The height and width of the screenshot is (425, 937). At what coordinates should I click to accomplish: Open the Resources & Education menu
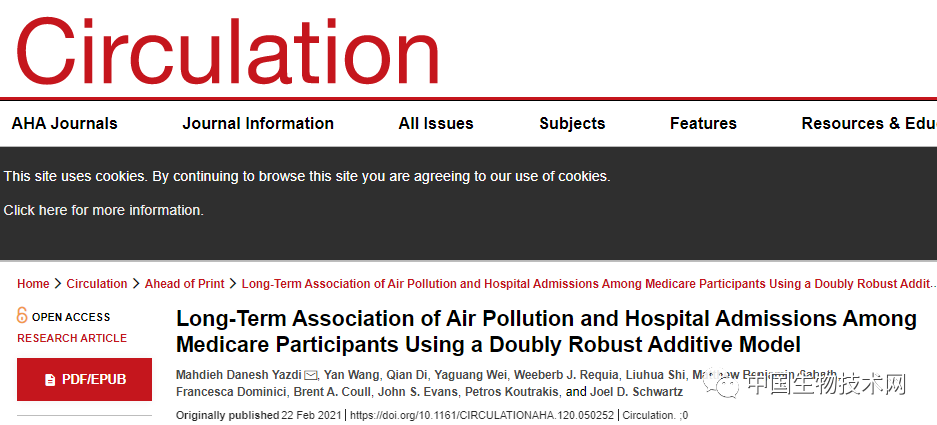(868, 124)
